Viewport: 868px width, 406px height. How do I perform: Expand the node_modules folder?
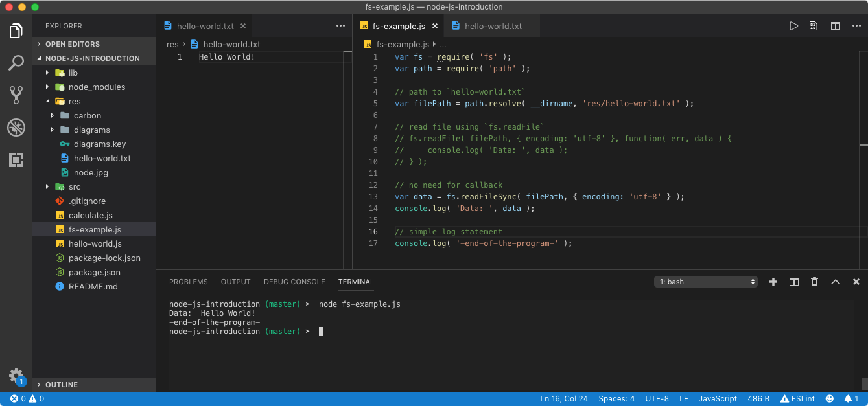(x=97, y=87)
